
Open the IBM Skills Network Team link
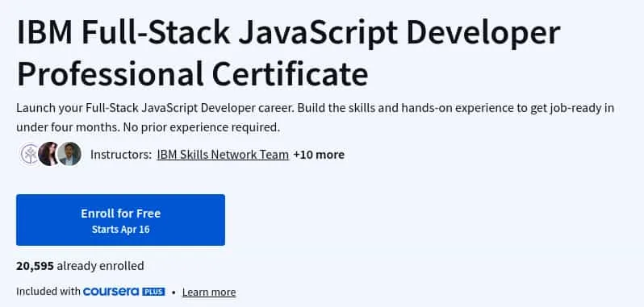[223, 155]
